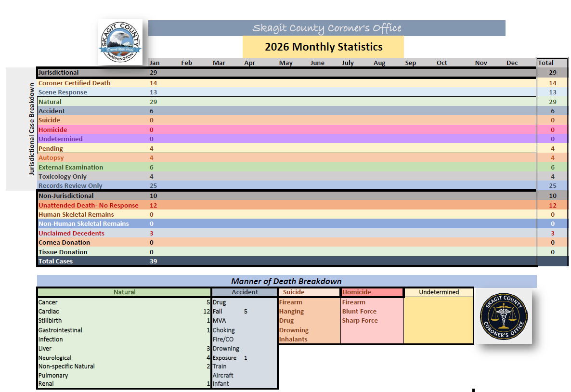Click the green Natural category header

click(x=124, y=292)
